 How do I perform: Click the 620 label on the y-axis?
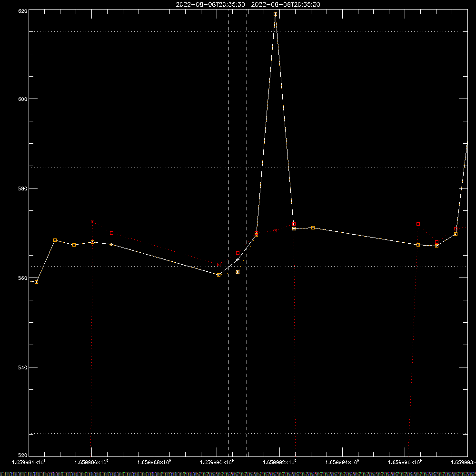[23, 11]
